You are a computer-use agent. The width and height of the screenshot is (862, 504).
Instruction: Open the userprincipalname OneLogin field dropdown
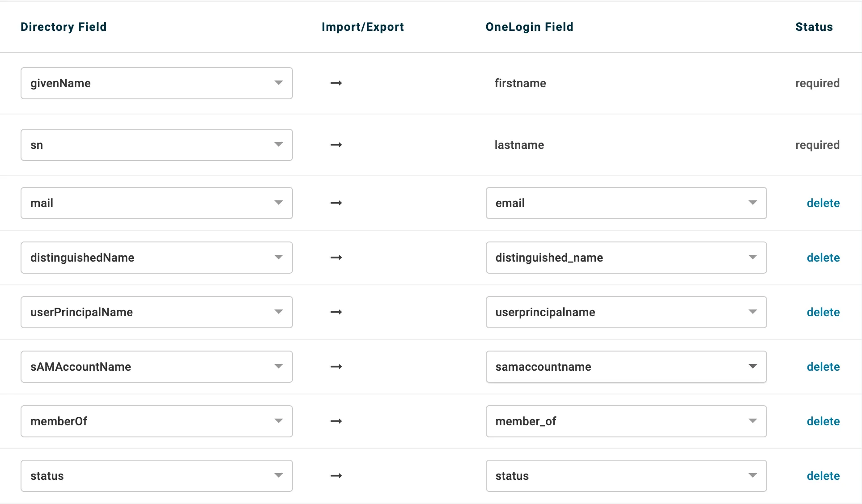click(626, 312)
